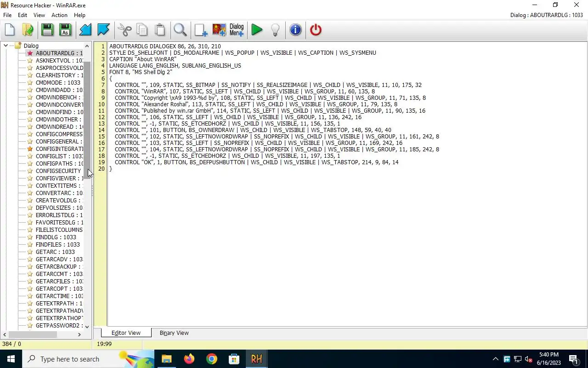Image resolution: width=588 pixels, height=368 pixels.
Task: Click the copy documents icon
Action: [142, 30]
